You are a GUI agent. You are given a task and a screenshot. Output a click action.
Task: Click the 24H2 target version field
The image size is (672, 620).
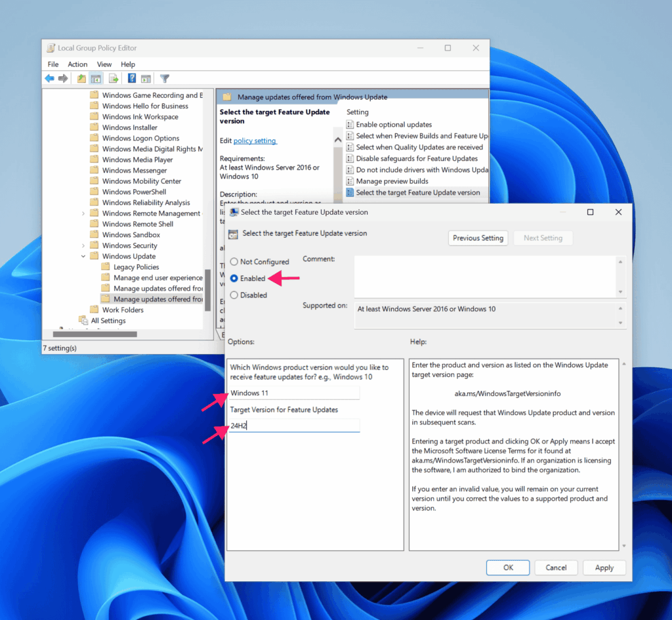tap(295, 426)
